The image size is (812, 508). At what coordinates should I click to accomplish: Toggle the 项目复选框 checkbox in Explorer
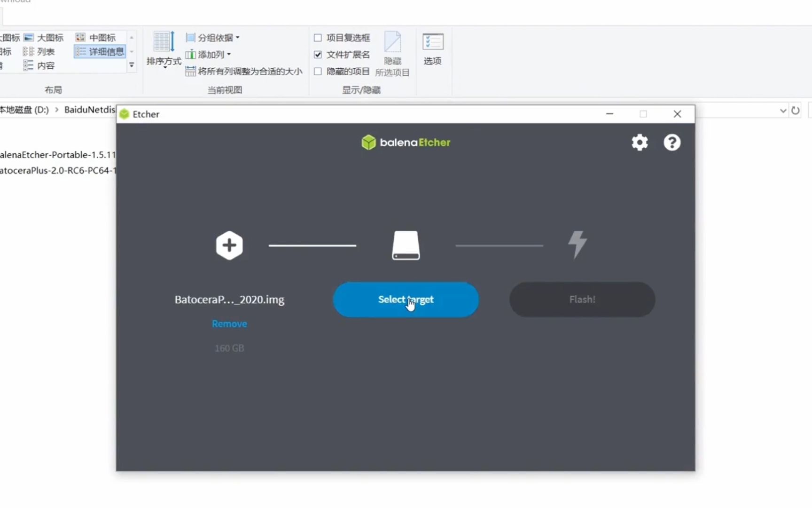(x=318, y=38)
